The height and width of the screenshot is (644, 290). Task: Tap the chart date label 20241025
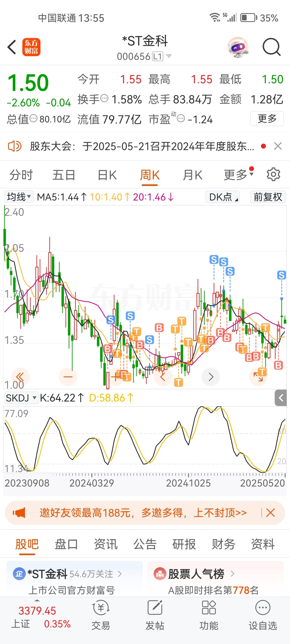pos(188,483)
